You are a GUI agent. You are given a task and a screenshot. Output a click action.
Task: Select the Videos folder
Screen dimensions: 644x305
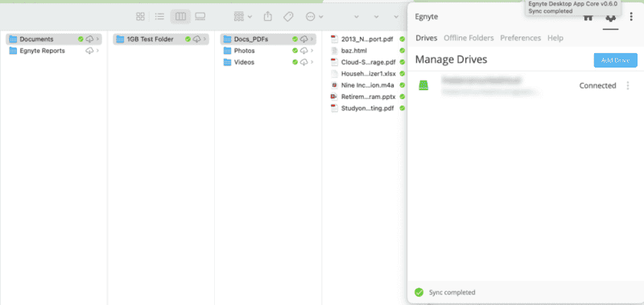pos(268,63)
